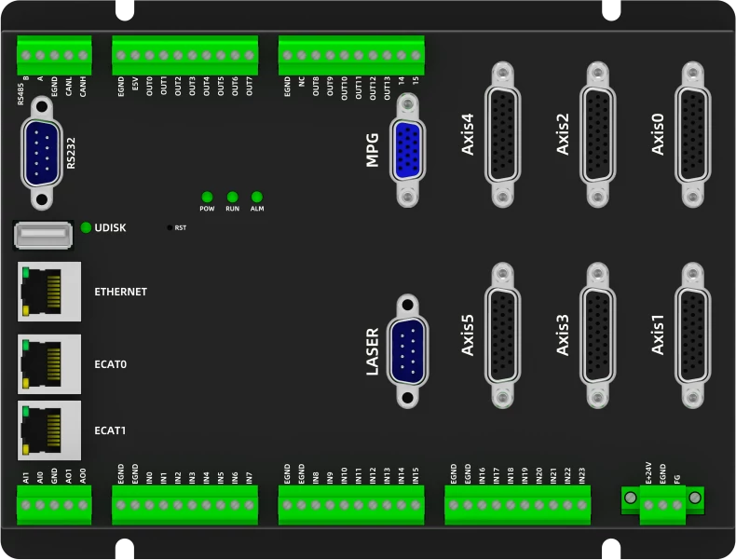Click the IN7 terminal screw

coord(250,505)
